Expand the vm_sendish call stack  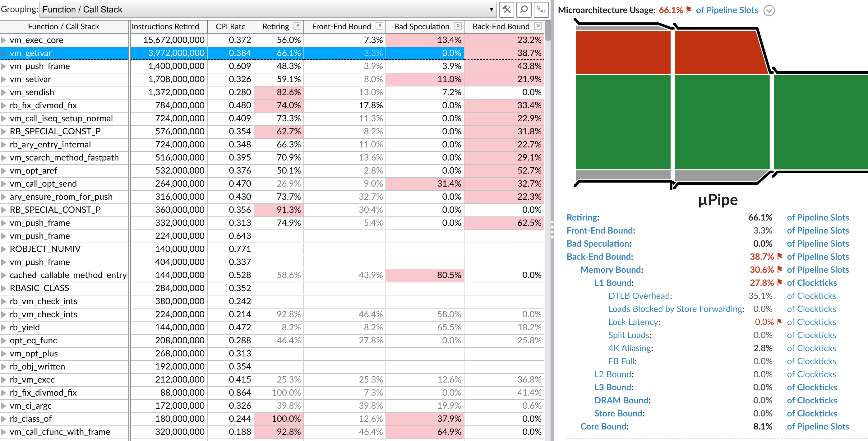(x=4, y=92)
